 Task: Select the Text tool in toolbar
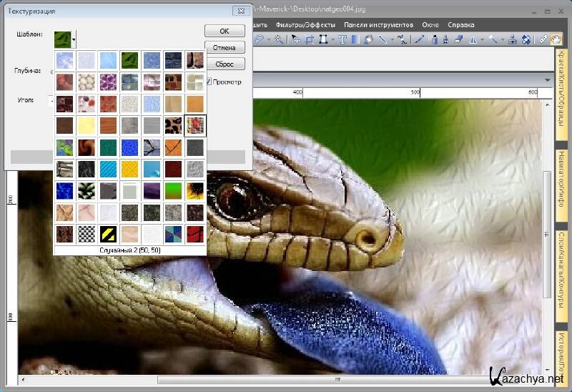[342, 40]
